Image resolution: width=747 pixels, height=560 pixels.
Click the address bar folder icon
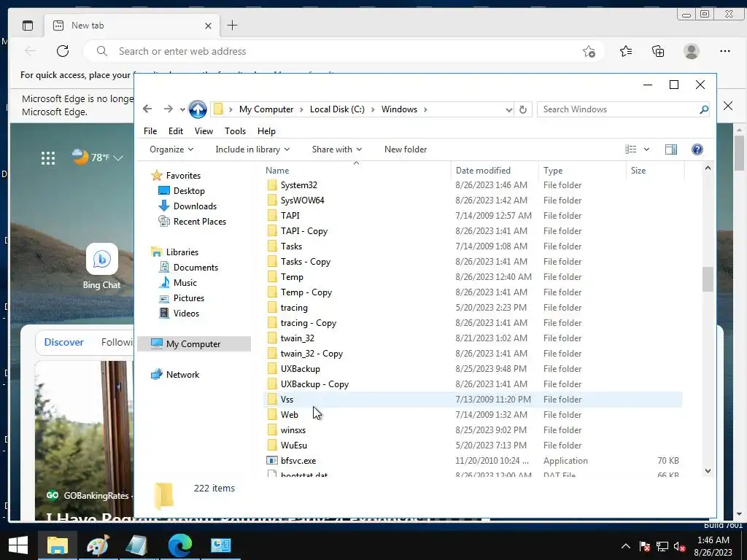pyautogui.click(x=218, y=109)
